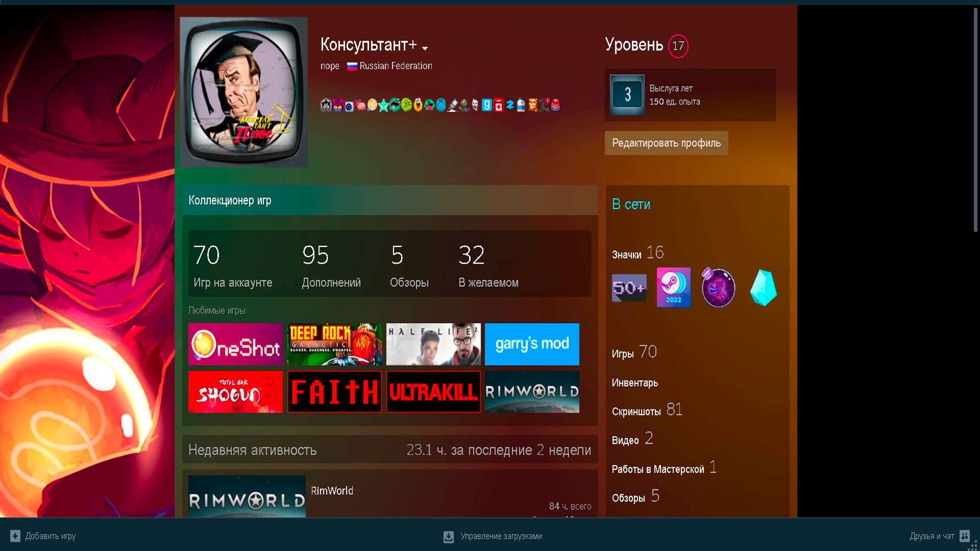Open the RimWorld recent activity banner
This screenshot has height=551, width=980.
pyautogui.click(x=247, y=496)
